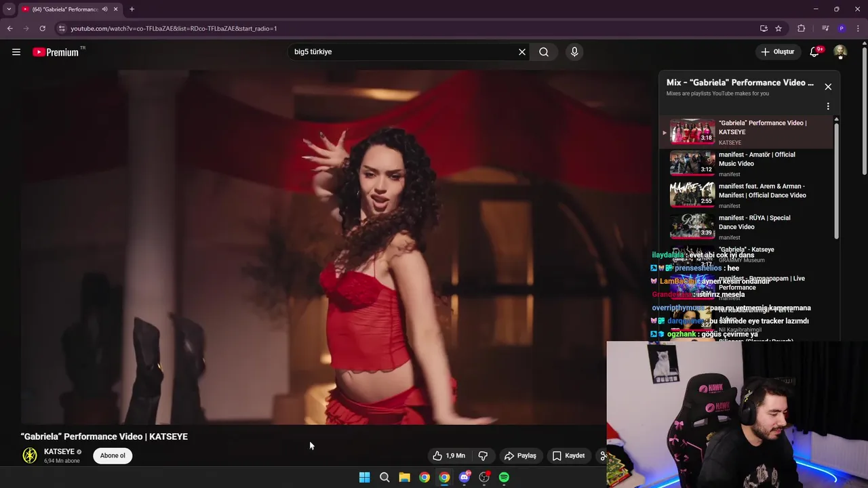Open File Explorer from the taskbar
Image resolution: width=868 pixels, height=488 pixels.
pos(404,478)
